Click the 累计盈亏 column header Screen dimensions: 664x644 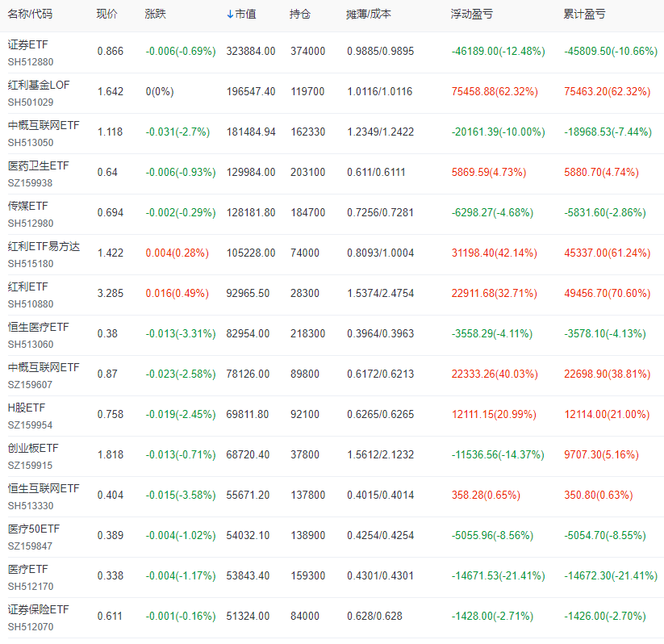click(584, 14)
